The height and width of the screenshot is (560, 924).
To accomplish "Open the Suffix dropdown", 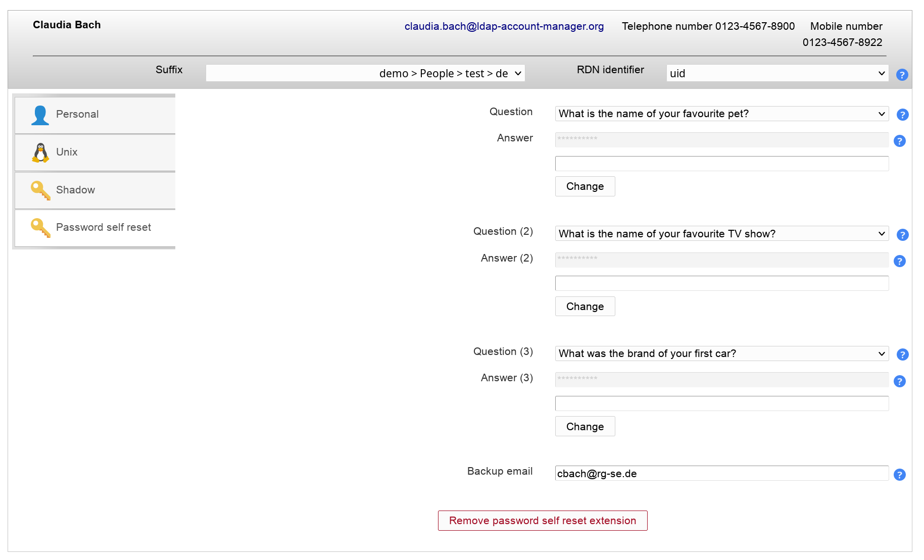I will 365,73.
